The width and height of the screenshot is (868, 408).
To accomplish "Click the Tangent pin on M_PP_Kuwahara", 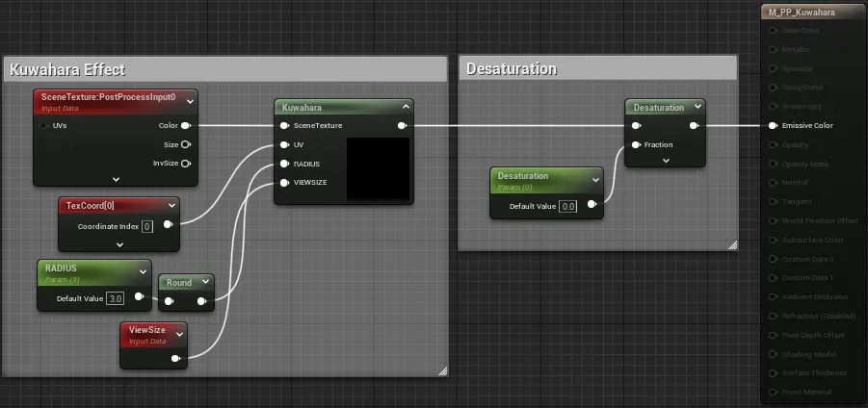I will [773, 202].
